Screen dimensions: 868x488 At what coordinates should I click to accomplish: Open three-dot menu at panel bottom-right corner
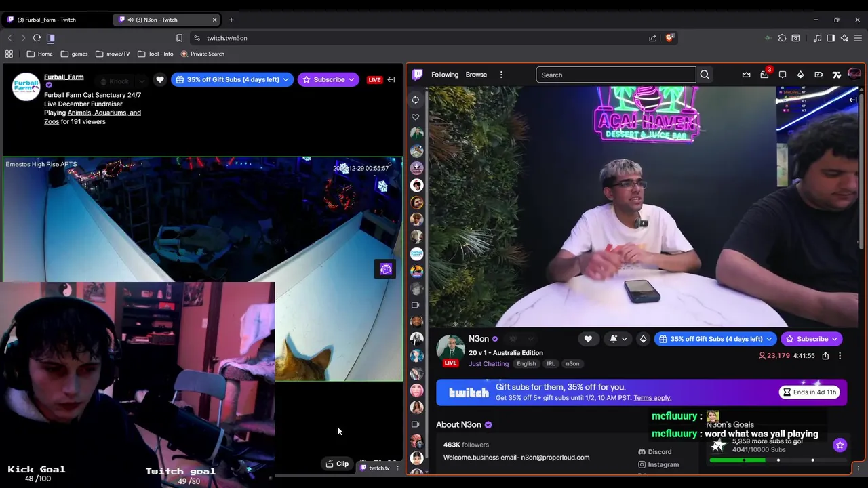tap(858, 468)
